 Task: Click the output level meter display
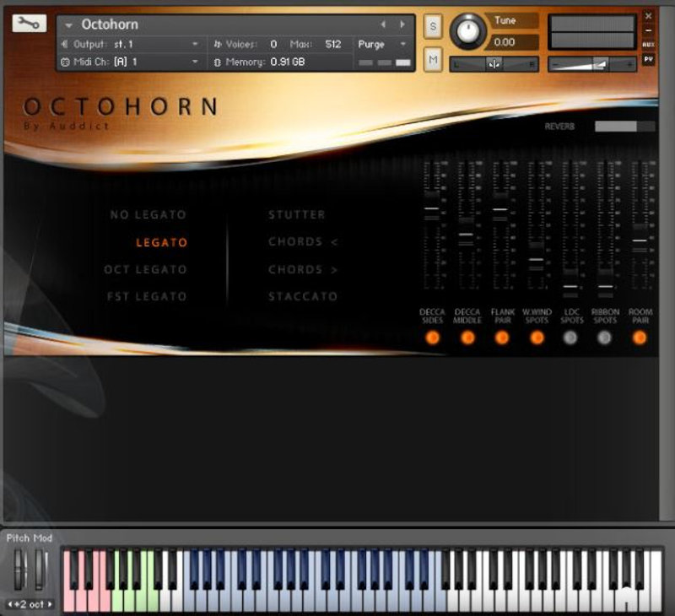[592, 32]
